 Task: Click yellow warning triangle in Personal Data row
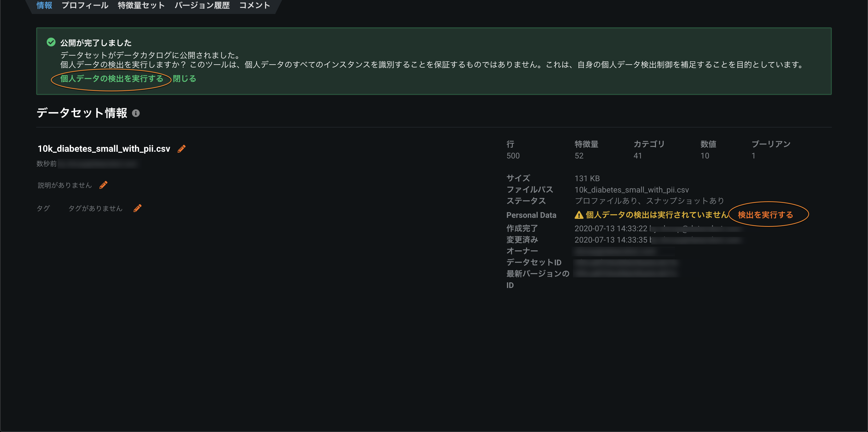click(579, 215)
